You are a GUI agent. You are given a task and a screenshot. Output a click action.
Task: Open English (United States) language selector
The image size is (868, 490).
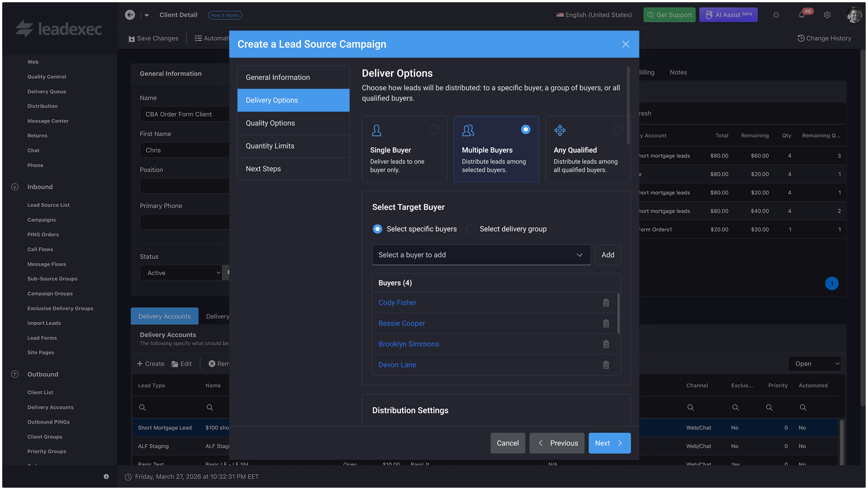(x=594, y=15)
